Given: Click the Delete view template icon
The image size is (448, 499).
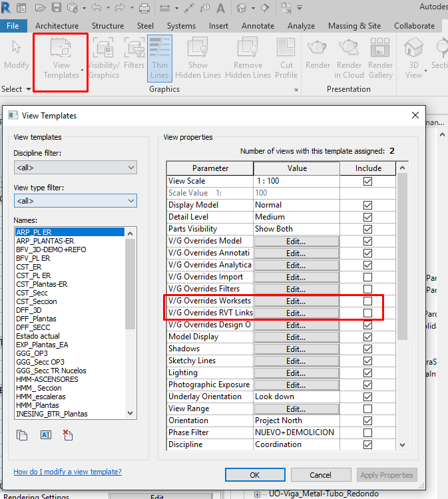Looking at the screenshot, I should 68,434.
